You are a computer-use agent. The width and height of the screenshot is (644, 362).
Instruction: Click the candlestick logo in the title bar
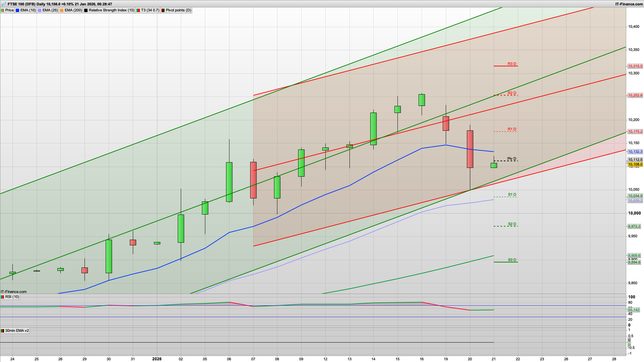3,4
